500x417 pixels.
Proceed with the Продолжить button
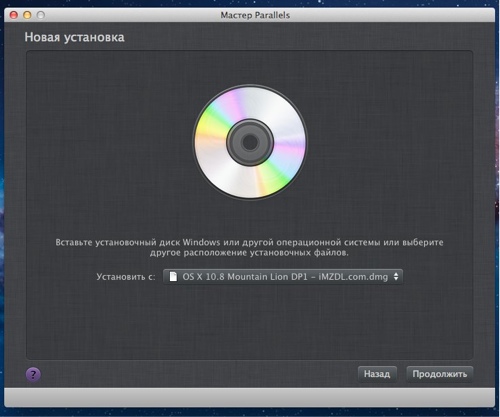(x=440, y=374)
